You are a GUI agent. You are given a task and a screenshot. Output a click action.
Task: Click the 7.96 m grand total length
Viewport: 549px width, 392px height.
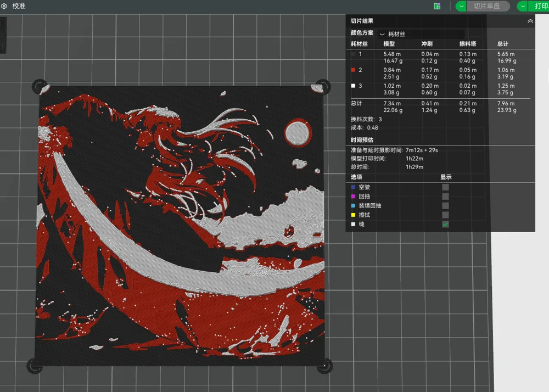[x=506, y=104]
